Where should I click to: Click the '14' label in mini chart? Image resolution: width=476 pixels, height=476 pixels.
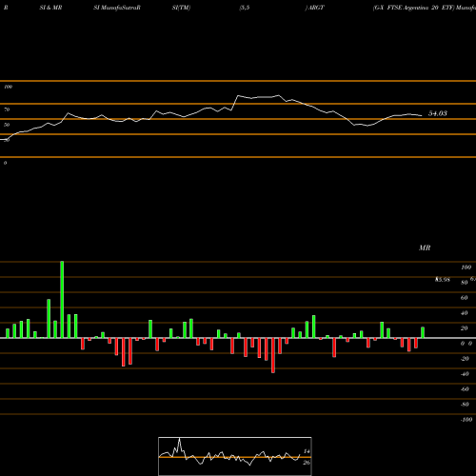307,451
